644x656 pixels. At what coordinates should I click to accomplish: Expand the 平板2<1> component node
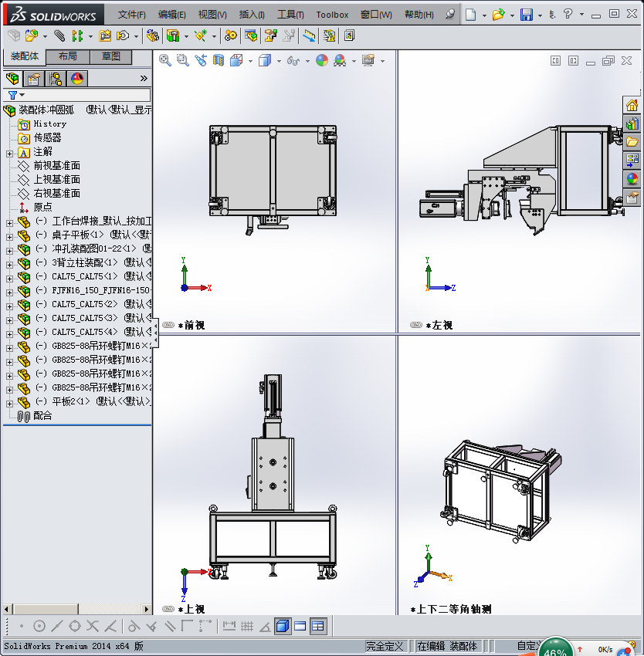click(x=9, y=404)
